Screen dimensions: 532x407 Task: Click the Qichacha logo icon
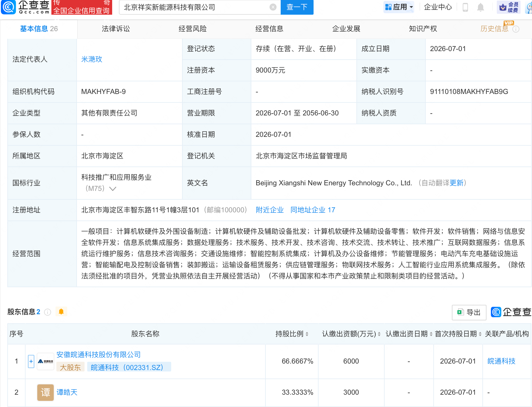tap(9, 7)
